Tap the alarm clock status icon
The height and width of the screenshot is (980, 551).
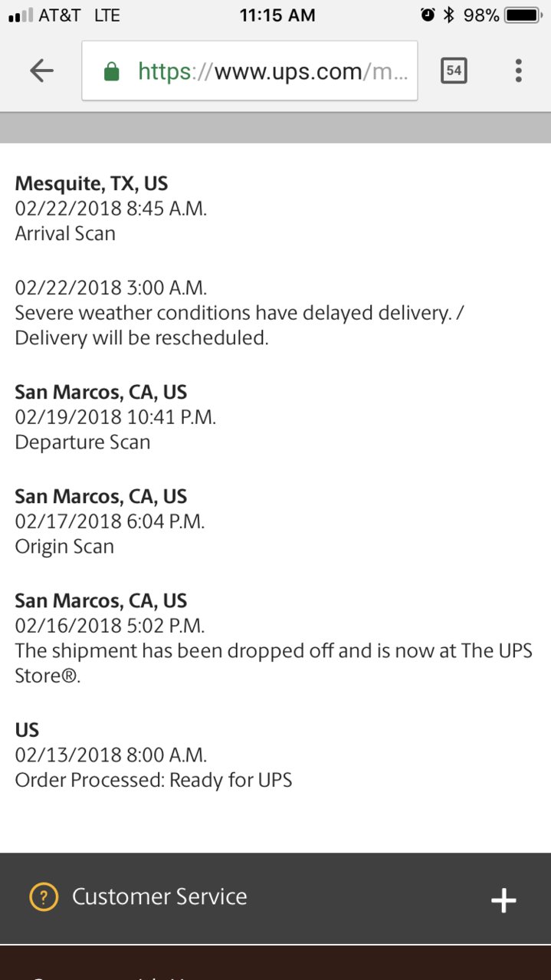(x=427, y=15)
